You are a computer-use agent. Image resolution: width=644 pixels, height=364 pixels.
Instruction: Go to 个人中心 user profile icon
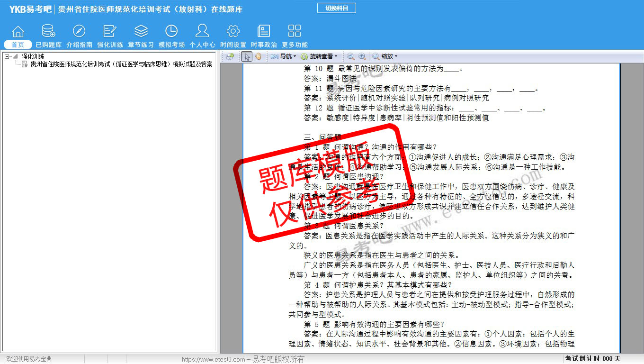click(202, 31)
